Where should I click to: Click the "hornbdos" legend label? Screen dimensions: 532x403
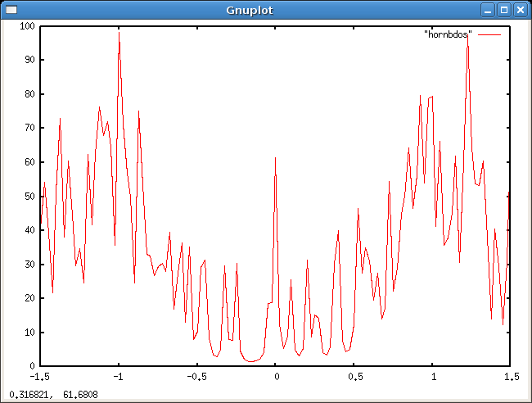[x=448, y=34]
